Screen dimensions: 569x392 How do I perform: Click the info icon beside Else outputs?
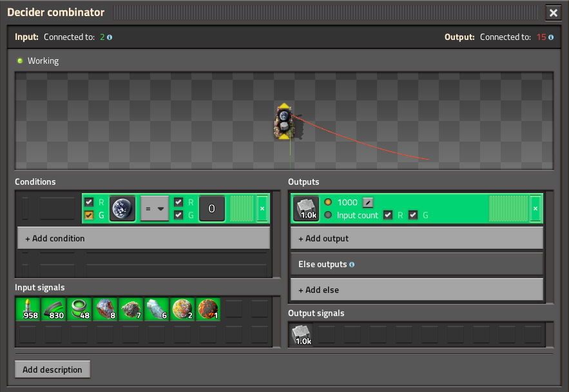(x=352, y=265)
